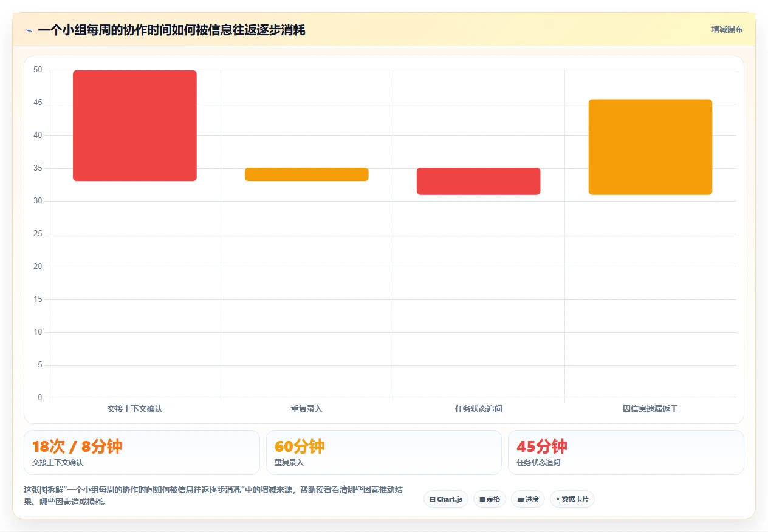768x532 pixels.
Task: Click the lightning icon beside the chart title
Action: (x=29, y=30)
